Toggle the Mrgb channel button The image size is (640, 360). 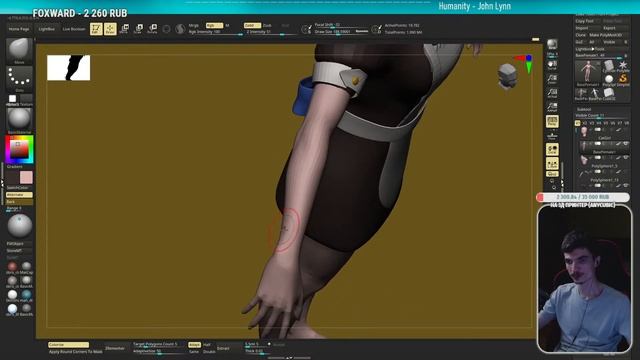coord(193,25)
